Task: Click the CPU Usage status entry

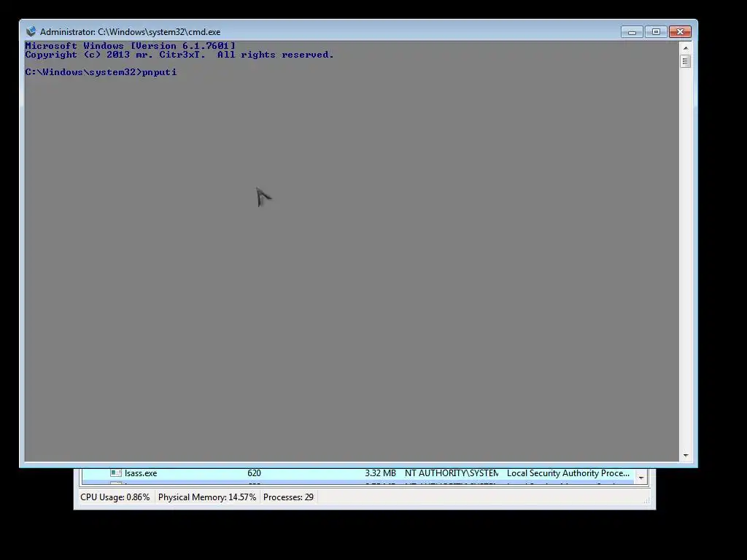Action: (x=115, y=497)
